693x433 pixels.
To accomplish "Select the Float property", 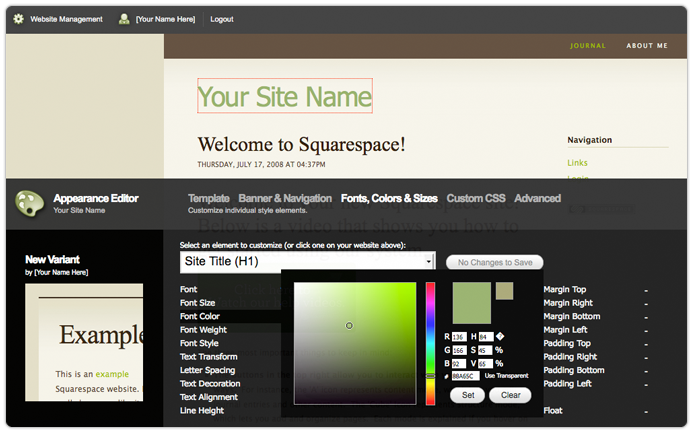I will pyautogui.click(x=552, y=410).
